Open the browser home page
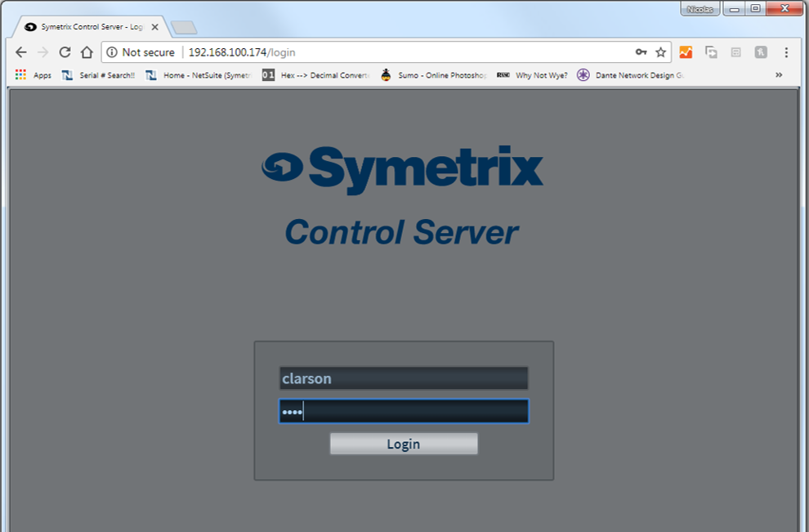This screenshot has height=532, width=809. (x=87, y=52)
